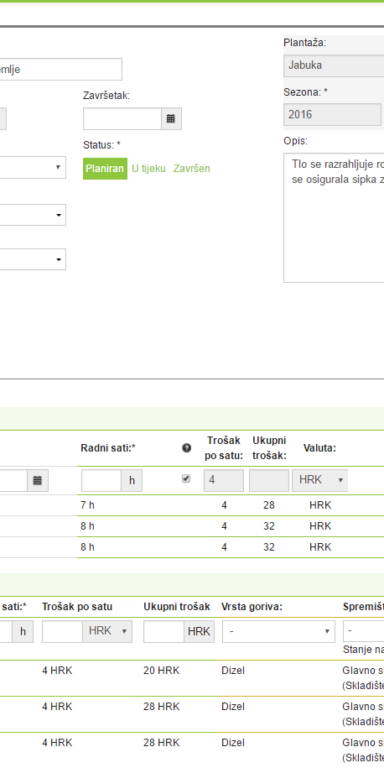Open the Spremište dropdown
Viewport: 384px width, 768px height.
pos(363,631)
